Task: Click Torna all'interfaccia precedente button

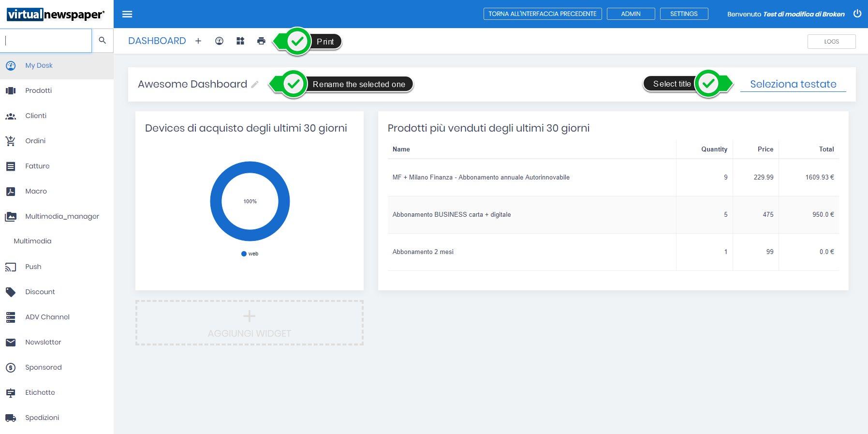Action: point(542,14)
